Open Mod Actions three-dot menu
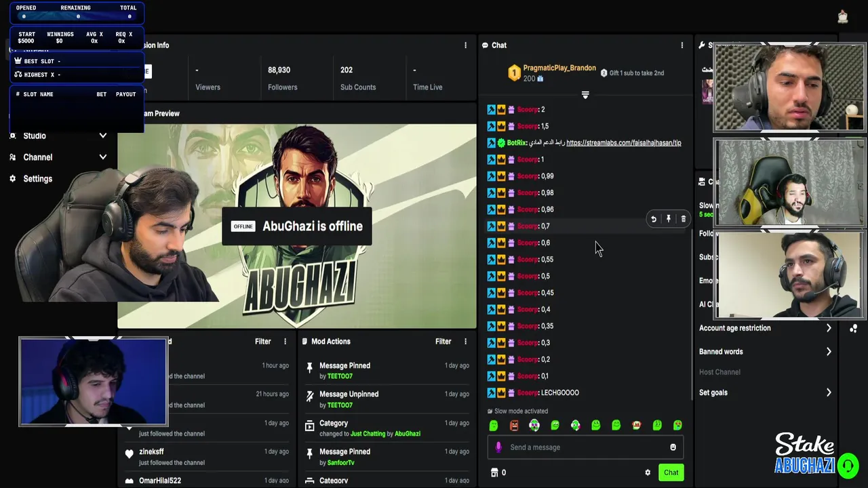This screenshot has width=868, height=488. point(465,342)
